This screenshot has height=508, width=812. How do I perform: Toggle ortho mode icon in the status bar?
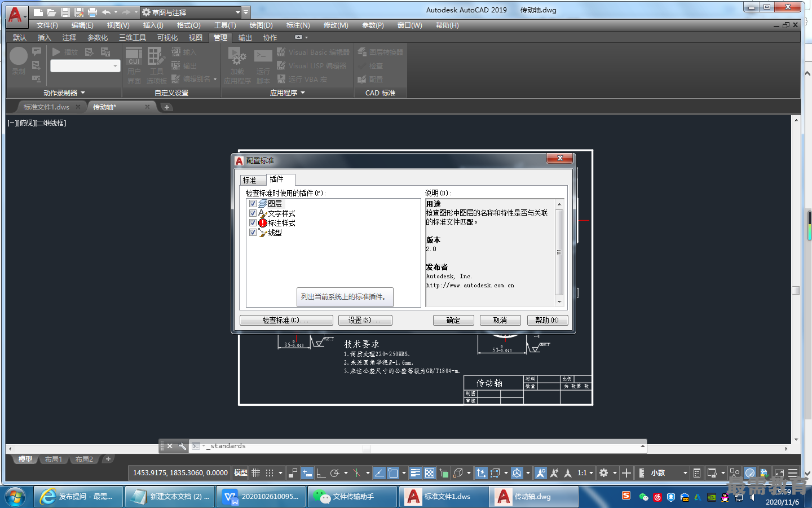coord(321,473)
